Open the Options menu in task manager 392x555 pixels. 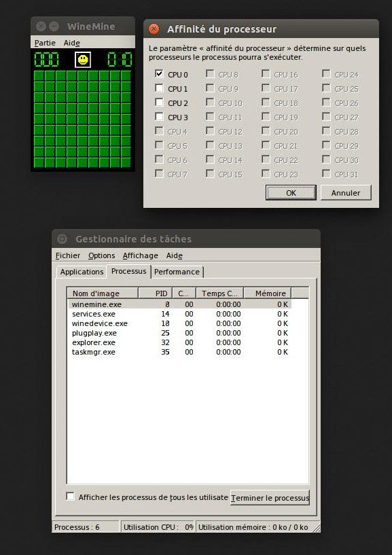[102, 255]
